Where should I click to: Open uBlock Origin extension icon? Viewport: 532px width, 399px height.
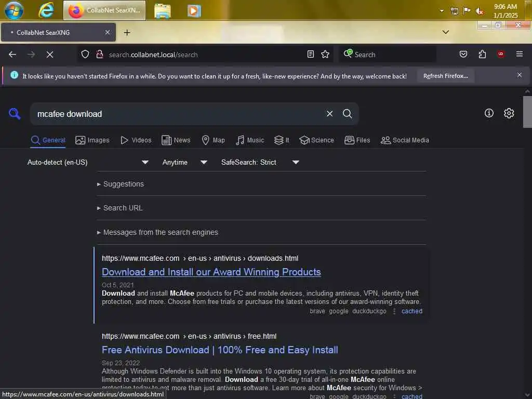coord(501,54)
